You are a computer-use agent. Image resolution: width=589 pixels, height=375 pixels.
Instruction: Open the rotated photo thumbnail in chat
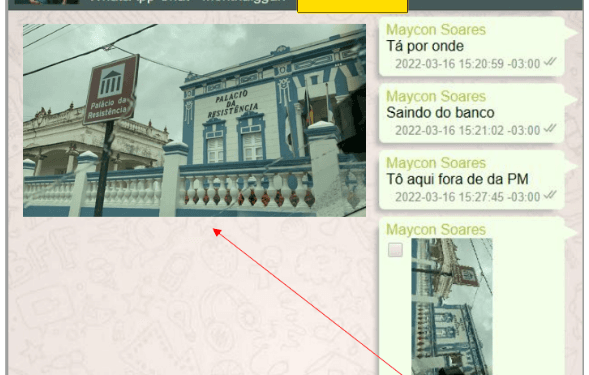click(452, 306)
